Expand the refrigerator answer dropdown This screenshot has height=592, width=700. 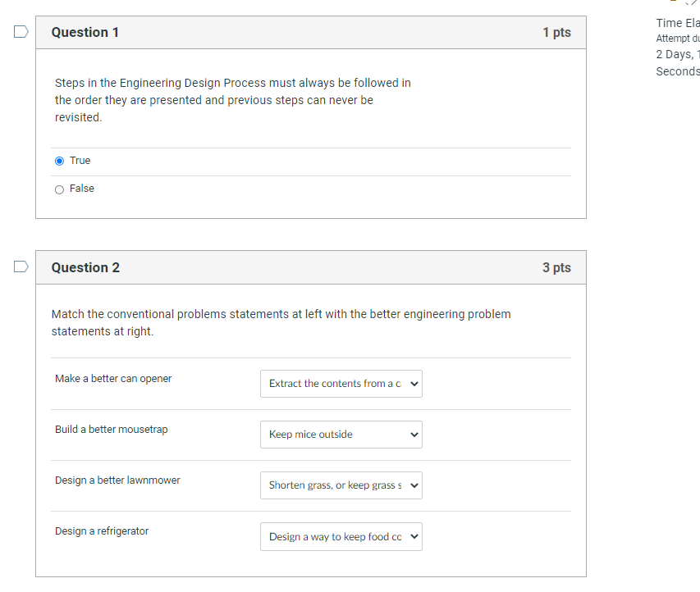[341, 537]
